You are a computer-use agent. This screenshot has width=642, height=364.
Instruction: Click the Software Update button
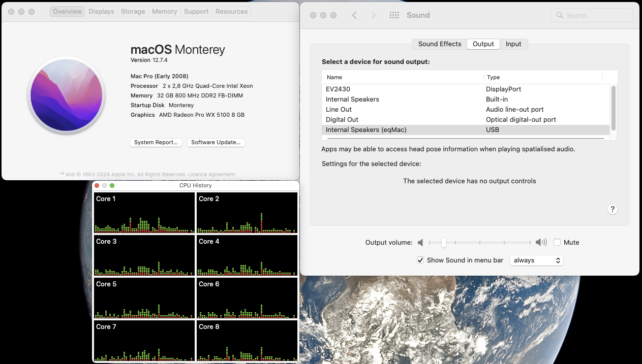(x=216, y=143)
